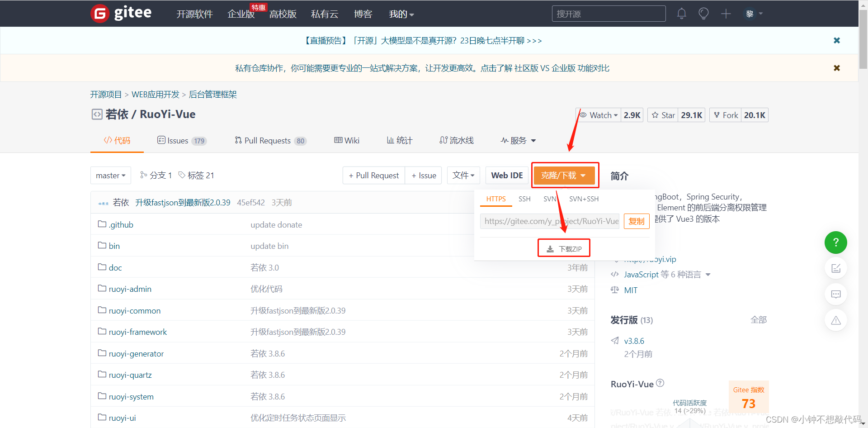The image size is (868, 428).
Task: Click the warning triangle floating icon
Action: (x=836, y=320)
